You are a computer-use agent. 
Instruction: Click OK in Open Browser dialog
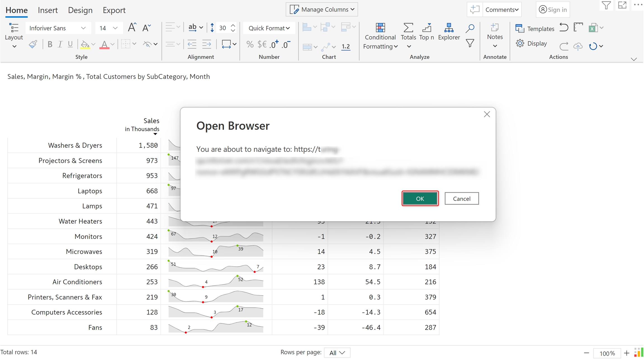pyautogui.click(x=420, y=199)
